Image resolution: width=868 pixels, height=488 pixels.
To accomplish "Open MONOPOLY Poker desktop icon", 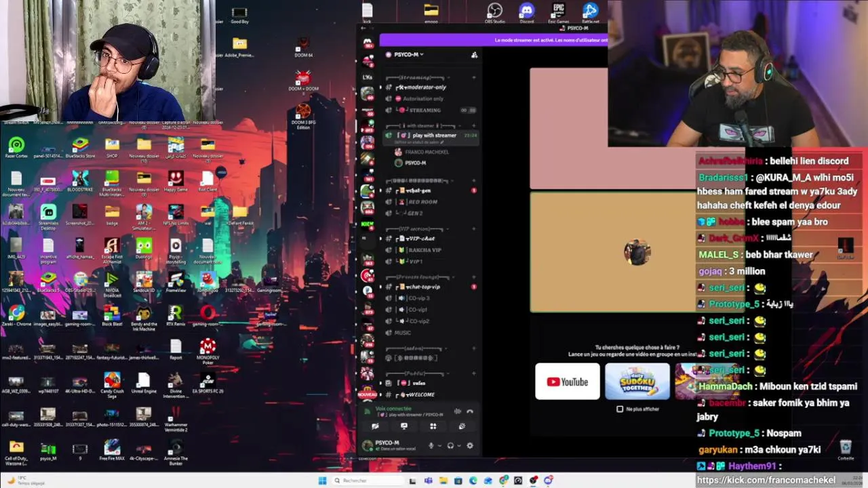I will coord(208,351).
